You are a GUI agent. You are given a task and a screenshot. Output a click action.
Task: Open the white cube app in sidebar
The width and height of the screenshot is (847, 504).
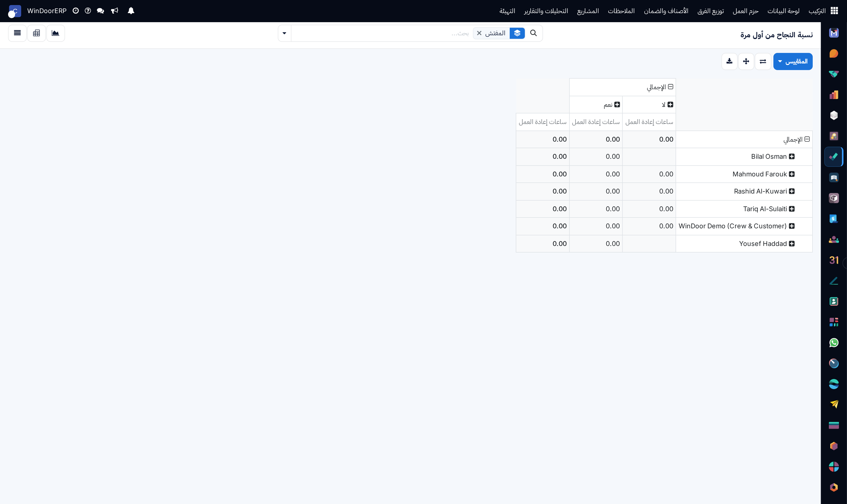[x=834, y=115]
